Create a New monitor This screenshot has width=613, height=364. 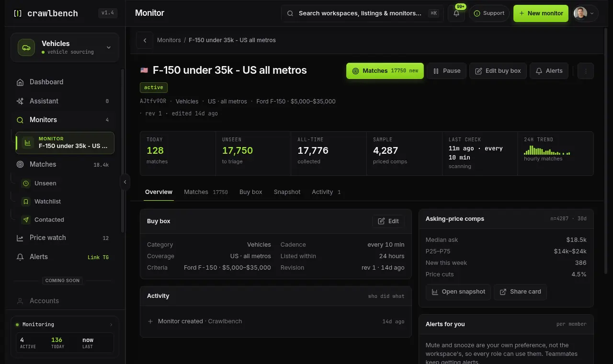(x=541, y=13)
